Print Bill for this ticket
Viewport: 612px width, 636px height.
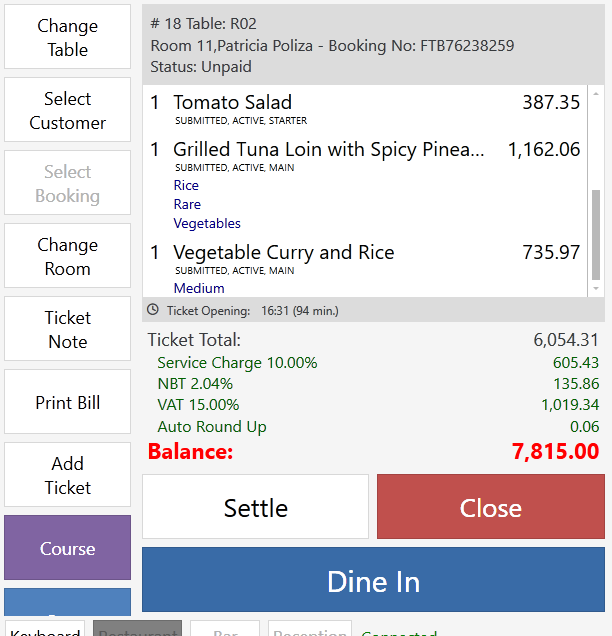[x=67, y=402]
